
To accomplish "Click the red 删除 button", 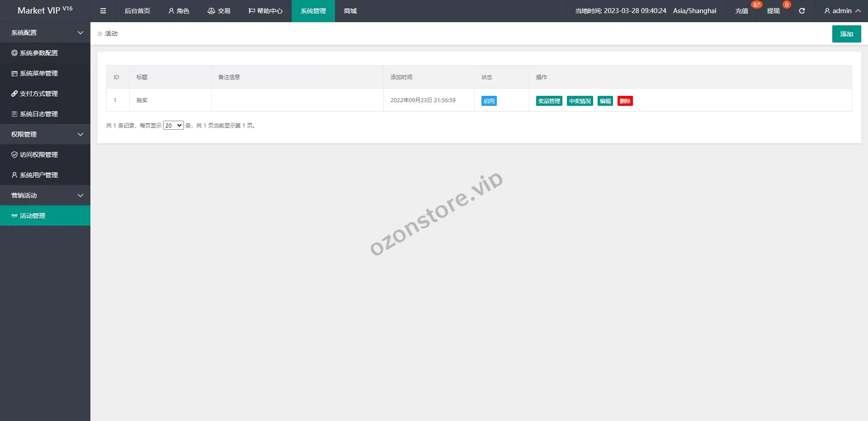I will pyautogui.click(x=625, y=101).
